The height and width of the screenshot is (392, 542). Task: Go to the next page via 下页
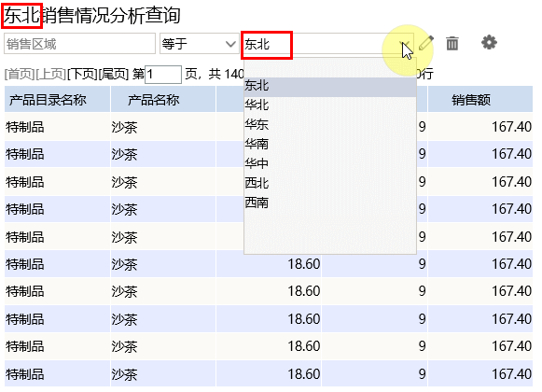83,74
